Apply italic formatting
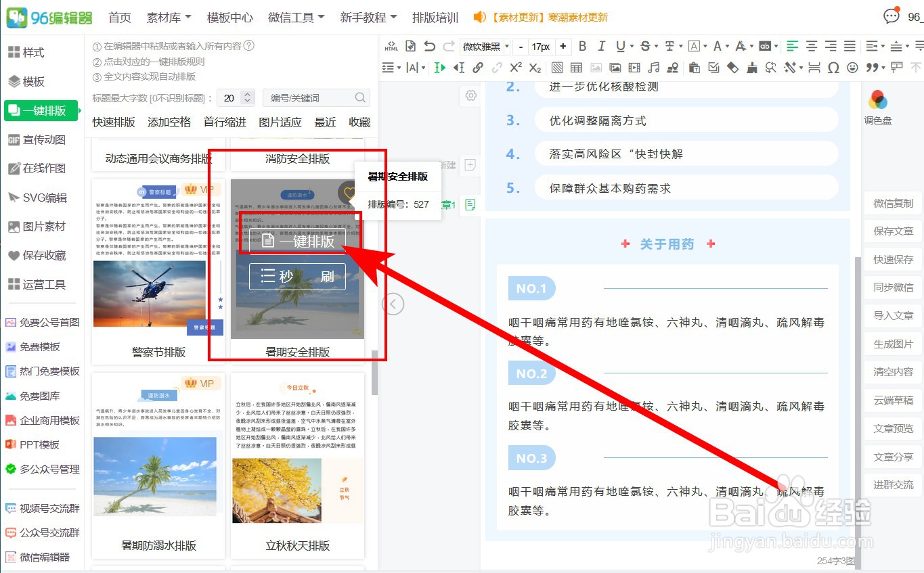This screenshot has width=924, height=573. click(x=601, y=46)
